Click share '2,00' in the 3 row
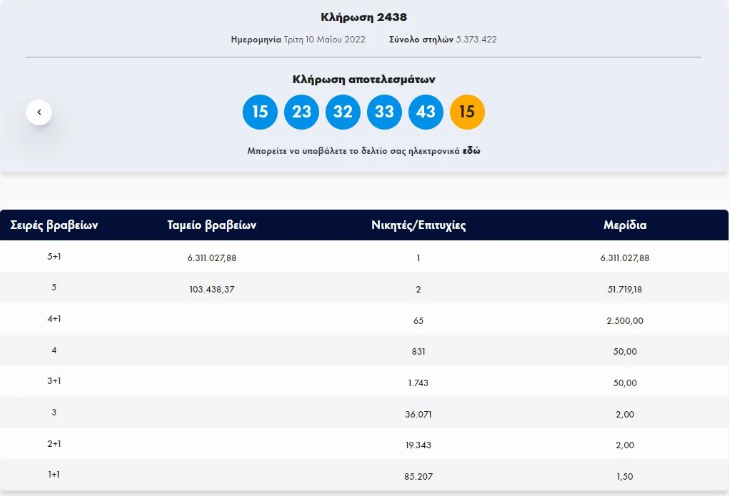Screen dimensions: 729x496 click(x=625, y=414)
